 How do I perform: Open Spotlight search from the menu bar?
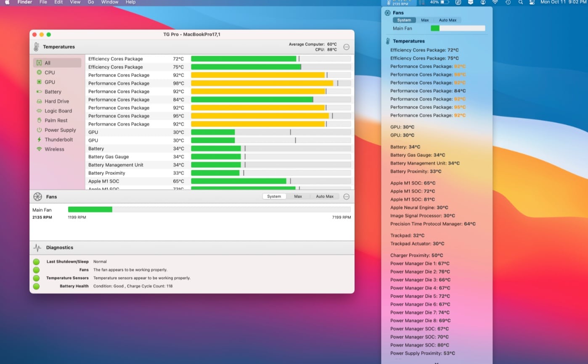coord(521,2)
